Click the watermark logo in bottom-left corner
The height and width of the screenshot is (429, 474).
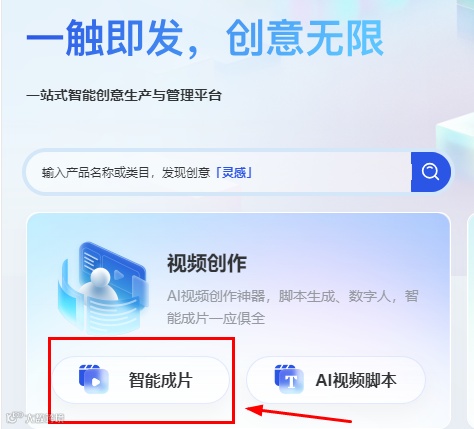pyautogui.click(x=35, y=417)
